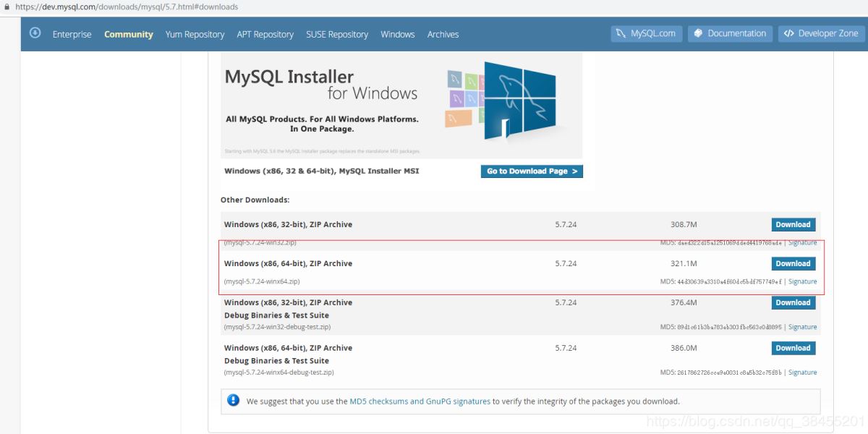Select the Community tab
The image size is (868, 434).
pos(129,34)
